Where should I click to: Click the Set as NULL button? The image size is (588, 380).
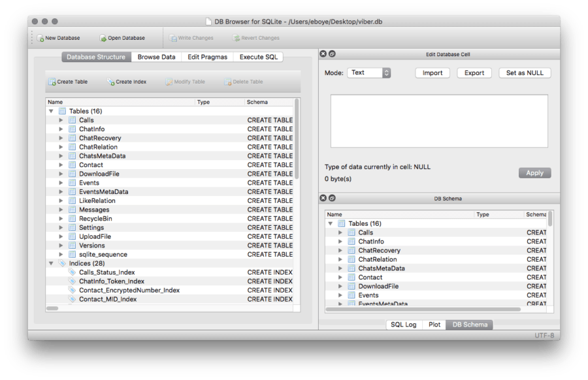point(525,72)
